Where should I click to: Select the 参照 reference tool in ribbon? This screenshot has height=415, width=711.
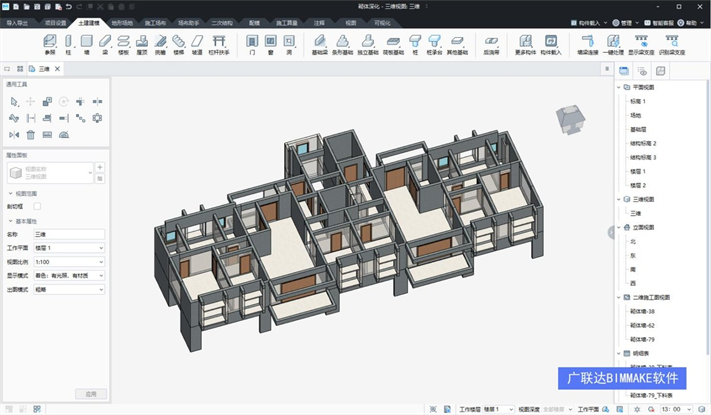(50, 45)
